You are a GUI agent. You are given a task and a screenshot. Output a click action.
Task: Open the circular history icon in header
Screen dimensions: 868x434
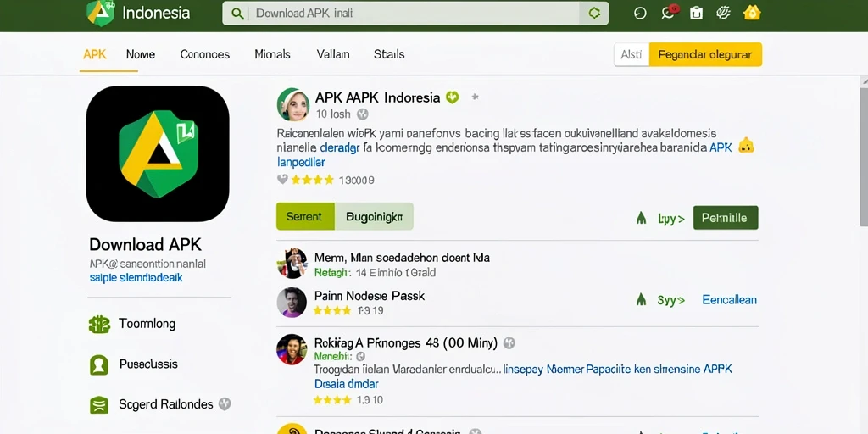640,14
